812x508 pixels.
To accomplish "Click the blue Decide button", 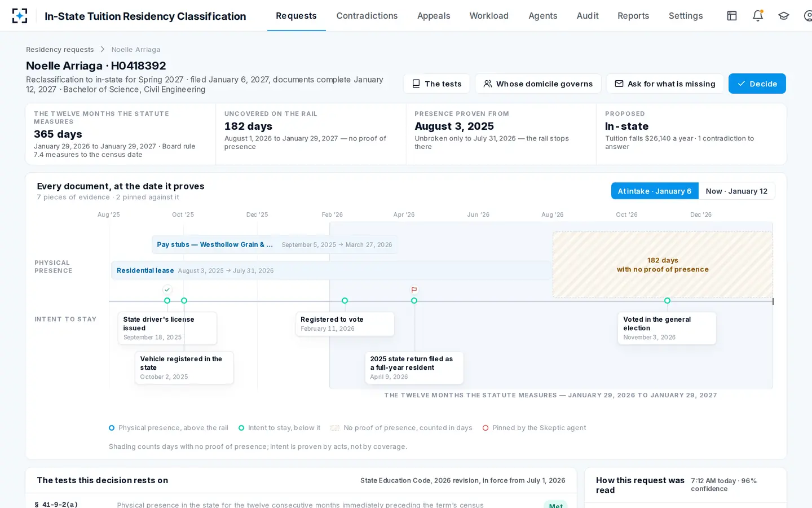I will tap(757, 84).
